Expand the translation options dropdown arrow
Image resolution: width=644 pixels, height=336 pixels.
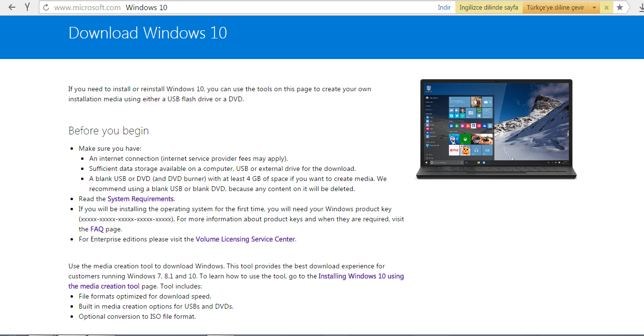(594, 8)
